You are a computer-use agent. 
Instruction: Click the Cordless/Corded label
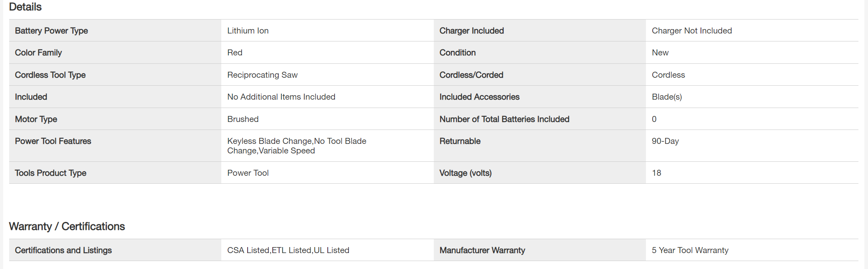(x=471, y=75)
